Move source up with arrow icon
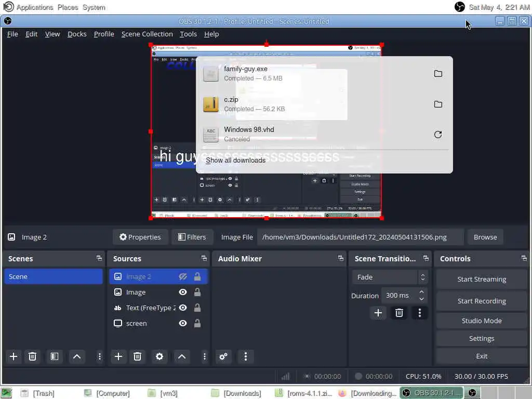The width and height of the screenshot is (532, 399). tap(182, 356)
